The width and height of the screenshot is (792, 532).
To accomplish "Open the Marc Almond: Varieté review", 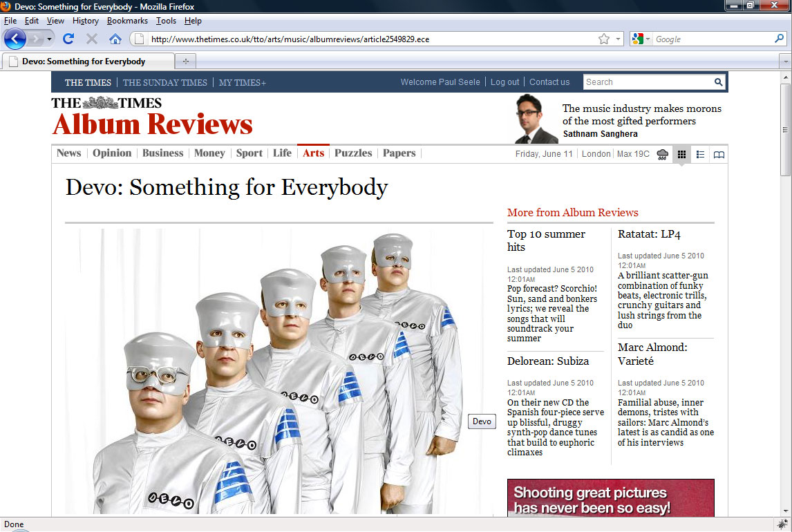I will [652, 354].
